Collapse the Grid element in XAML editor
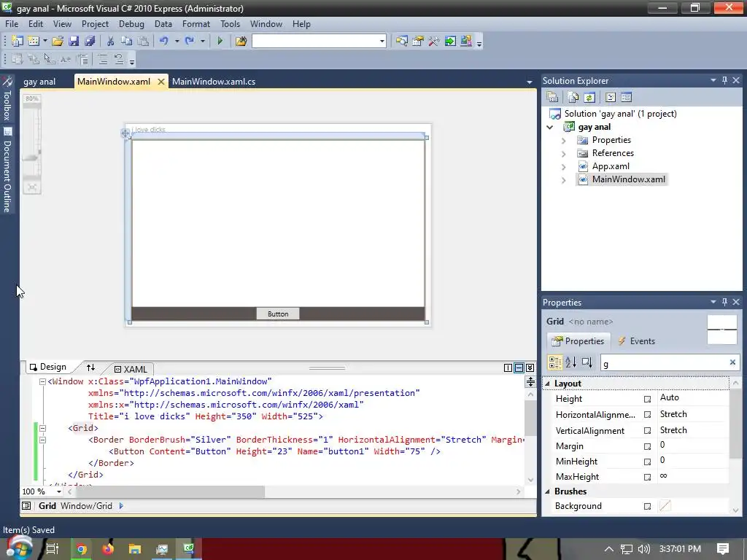Image resolution: width=747 pixels, height=560 pixels. (x=42, y=428)
